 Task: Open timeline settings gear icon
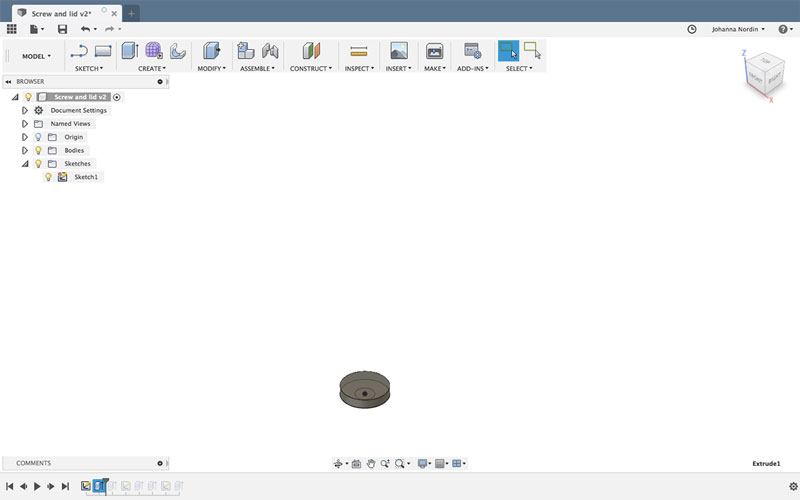pos(793,487)
